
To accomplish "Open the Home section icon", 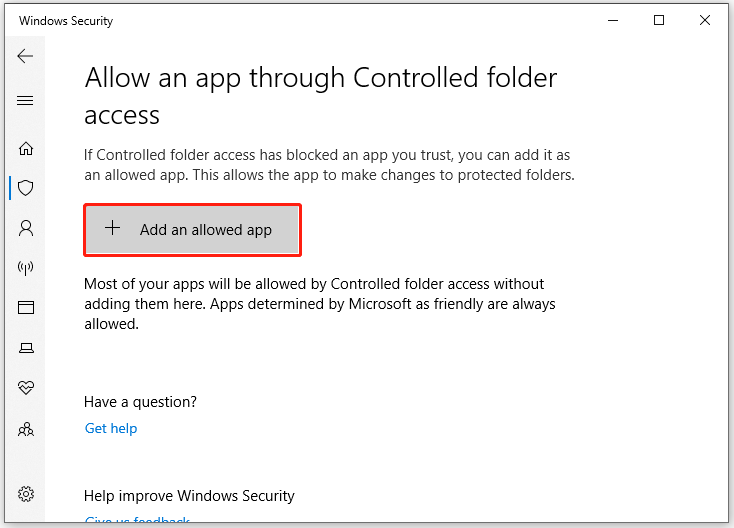I will click(x=26, y=148).
